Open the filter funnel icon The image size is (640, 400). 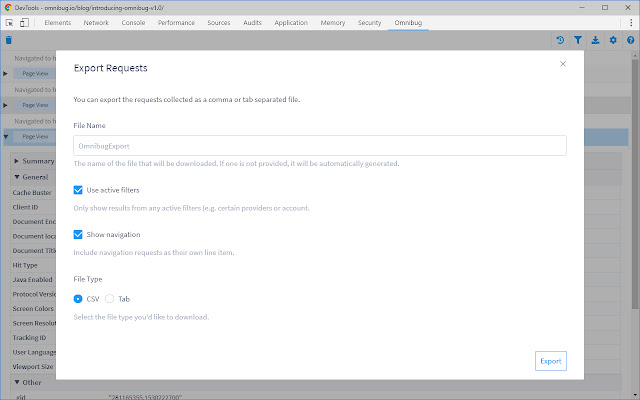coord(578,40)
